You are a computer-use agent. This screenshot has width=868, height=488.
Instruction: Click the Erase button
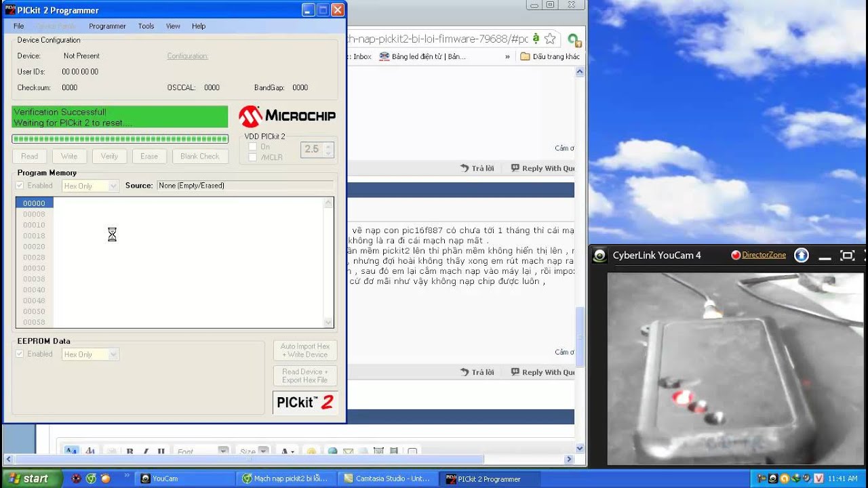coord(149,156)
